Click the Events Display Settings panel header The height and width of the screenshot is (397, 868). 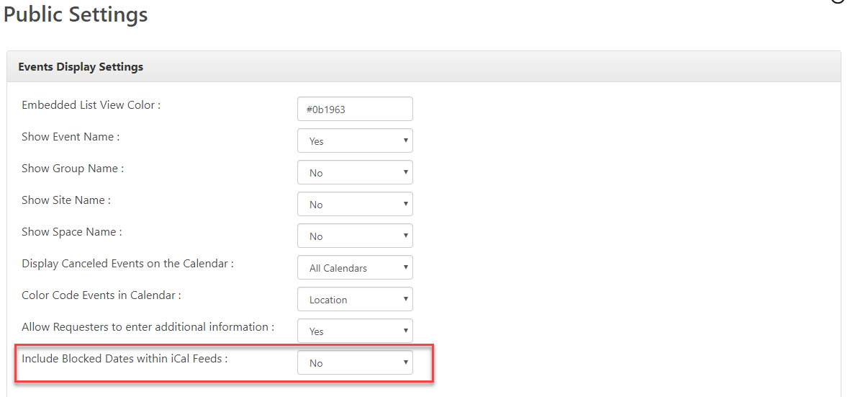81,67
